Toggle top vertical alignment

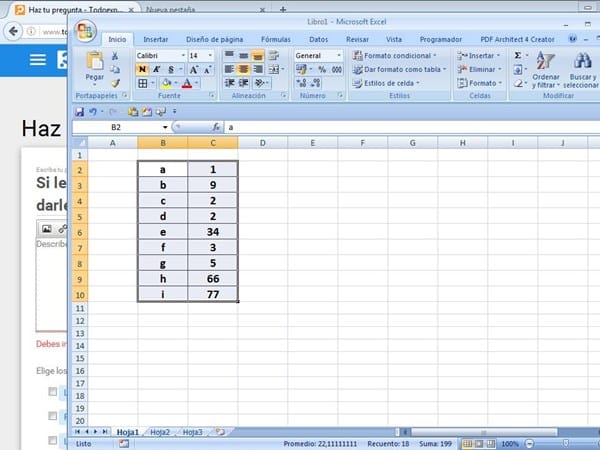(229, 56)
